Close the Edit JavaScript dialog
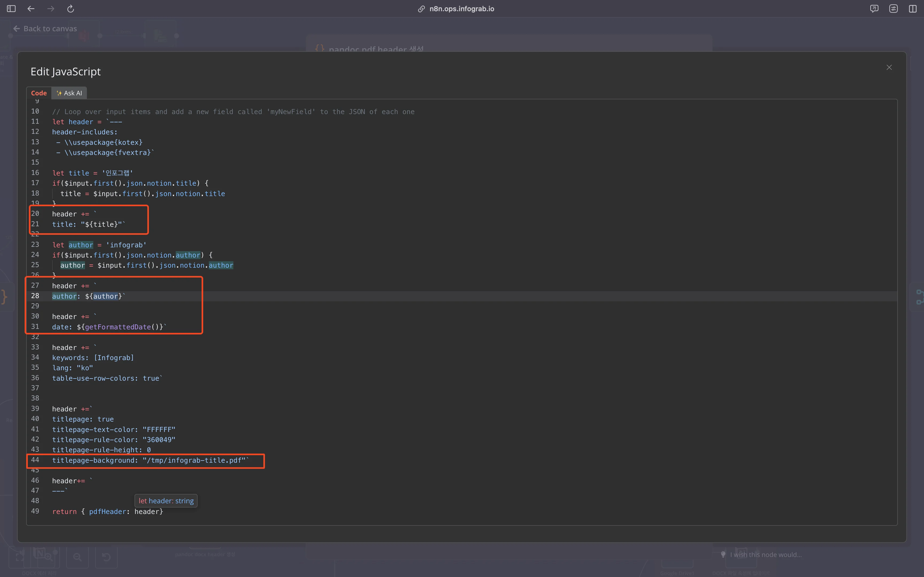 (889, 68)
